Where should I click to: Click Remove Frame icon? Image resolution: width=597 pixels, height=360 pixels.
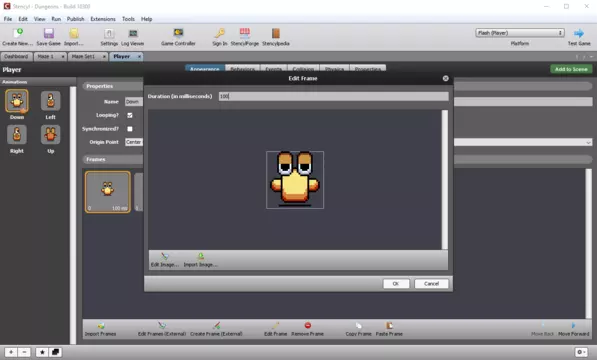[x=308, y=325]
